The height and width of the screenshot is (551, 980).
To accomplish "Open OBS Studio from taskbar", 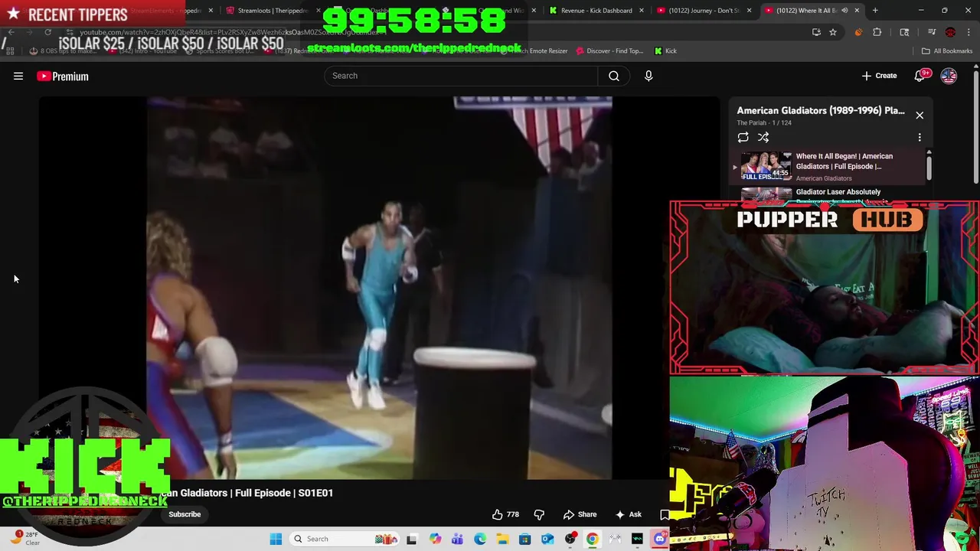I will (570, 539).
